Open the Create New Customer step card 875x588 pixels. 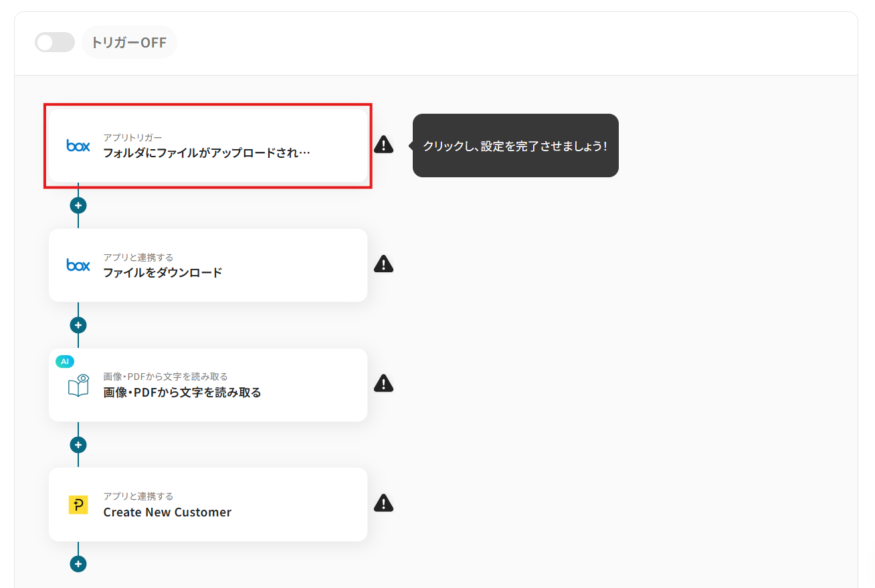pyautogui.click(x=208, y=504)
